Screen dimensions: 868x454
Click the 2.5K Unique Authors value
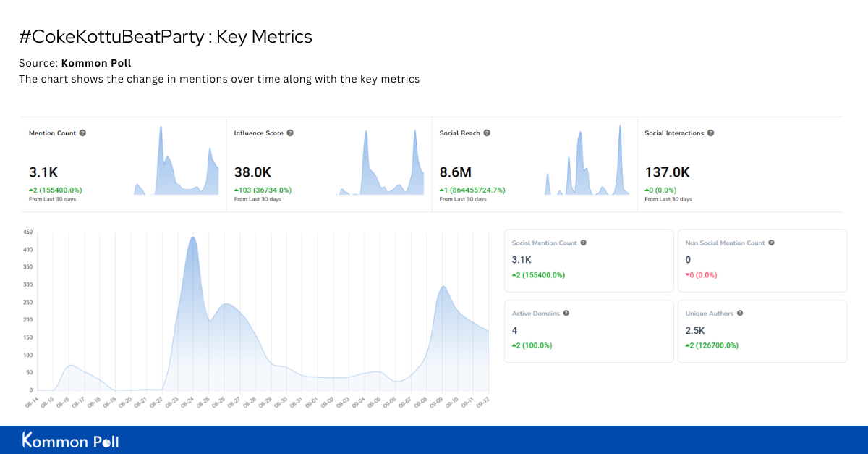(x=694, y=330)
